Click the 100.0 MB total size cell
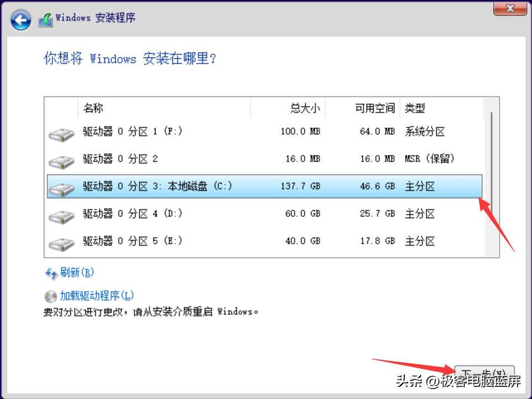The image size is (532, 399). 300,131
